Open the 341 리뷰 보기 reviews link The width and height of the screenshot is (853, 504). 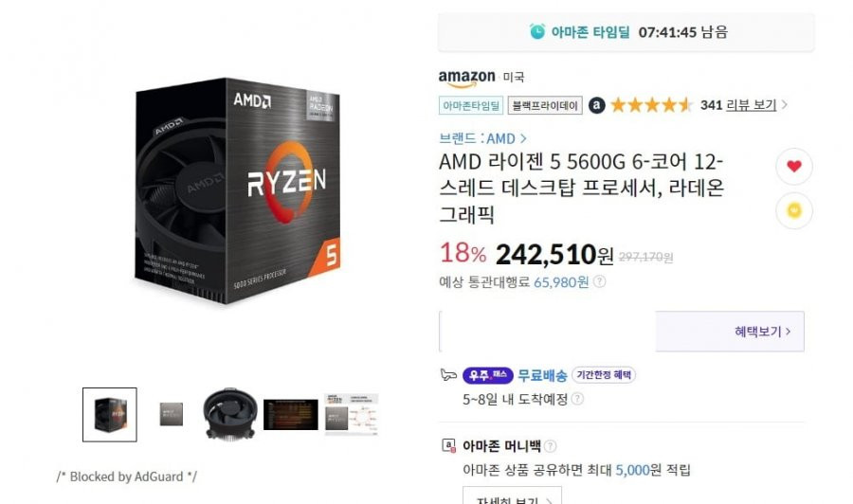coord(738,105)
